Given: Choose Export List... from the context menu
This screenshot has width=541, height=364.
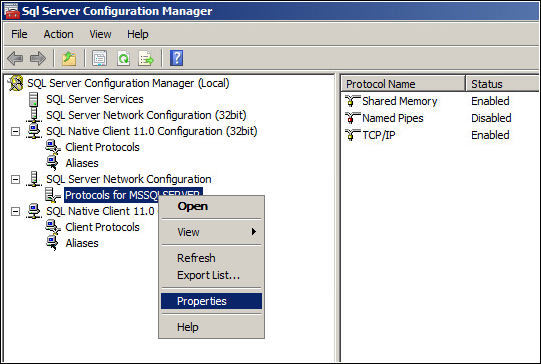Looking at the screenshot, I should [212, 275].
